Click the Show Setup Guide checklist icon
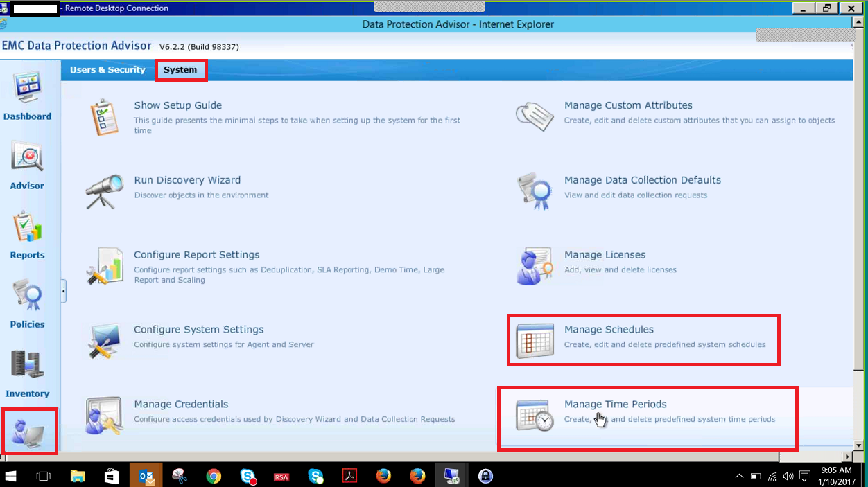 (x=105, y=116)
